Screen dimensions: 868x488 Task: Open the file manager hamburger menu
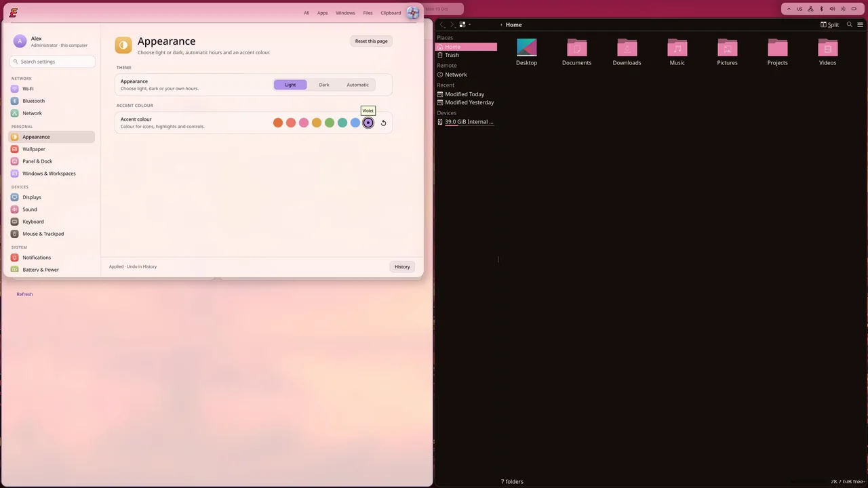860,24
